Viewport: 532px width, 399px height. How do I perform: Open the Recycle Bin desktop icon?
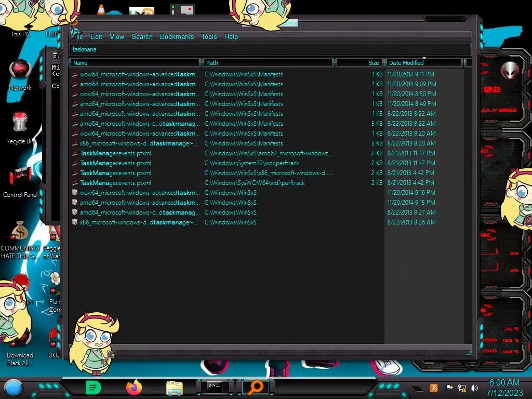20,128
